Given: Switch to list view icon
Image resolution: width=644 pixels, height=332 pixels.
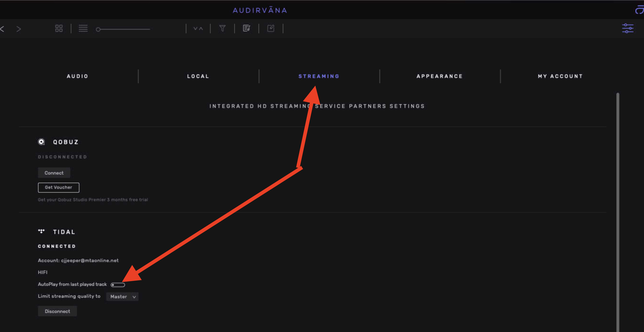Looking at the screenshot, I should point(83,28).
